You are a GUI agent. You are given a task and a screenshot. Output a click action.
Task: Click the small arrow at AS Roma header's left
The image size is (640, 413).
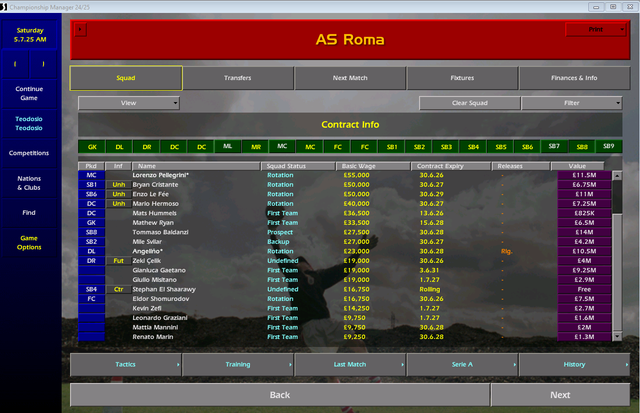coord(80,29)
